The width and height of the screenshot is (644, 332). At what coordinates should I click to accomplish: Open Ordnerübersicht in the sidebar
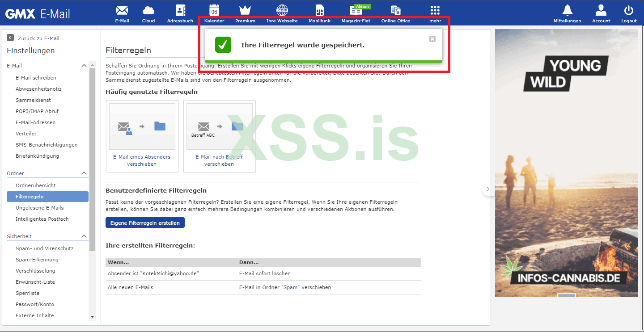(x=36, y=185)
